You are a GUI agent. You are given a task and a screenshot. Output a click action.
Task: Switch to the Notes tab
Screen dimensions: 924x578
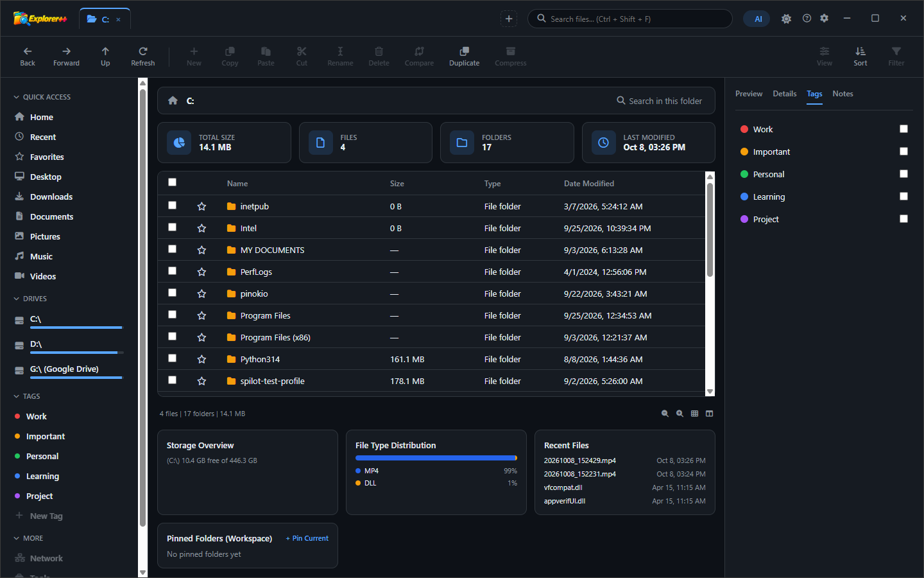tap(843, 94)
